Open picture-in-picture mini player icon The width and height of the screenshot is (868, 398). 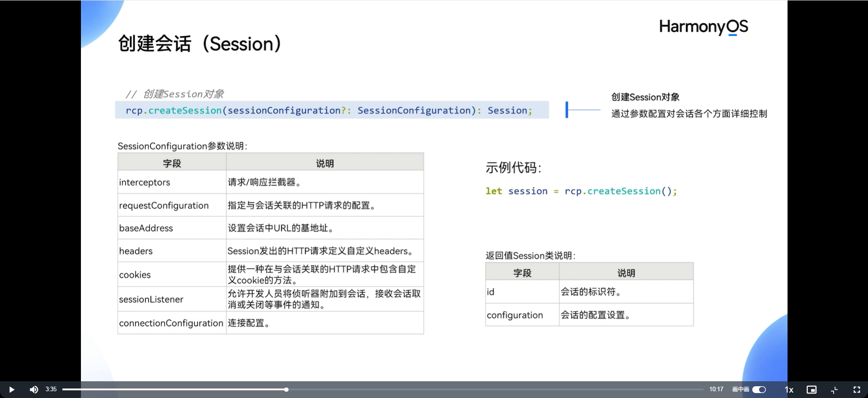(x=811, y=389)
